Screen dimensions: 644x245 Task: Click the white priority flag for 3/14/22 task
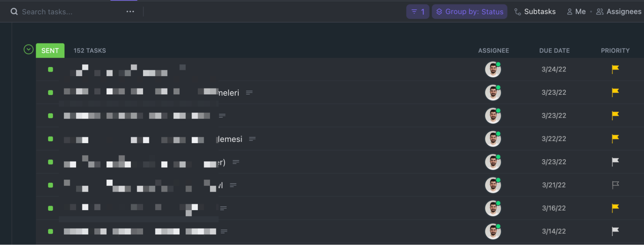(615, 231)
